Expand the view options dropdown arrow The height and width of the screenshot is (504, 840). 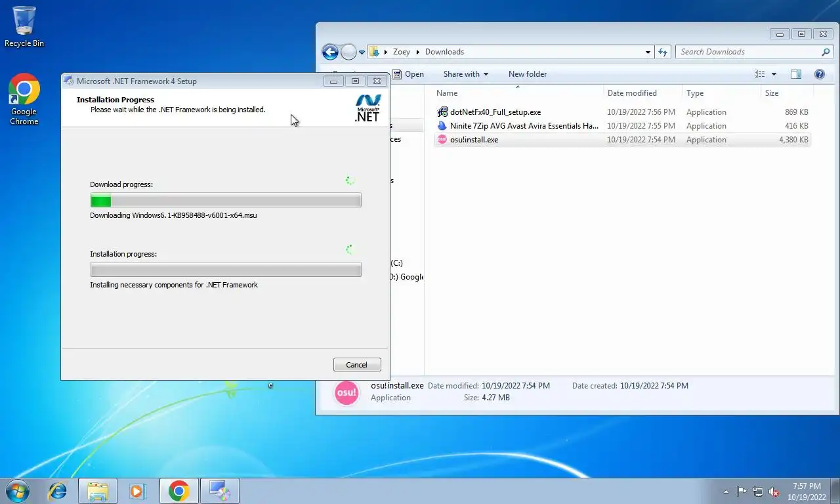point(774,74)
